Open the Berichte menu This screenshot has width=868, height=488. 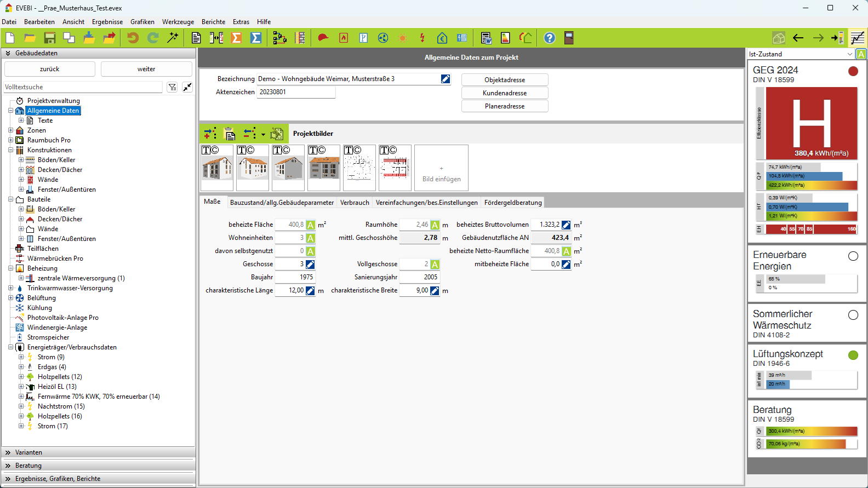213,22
